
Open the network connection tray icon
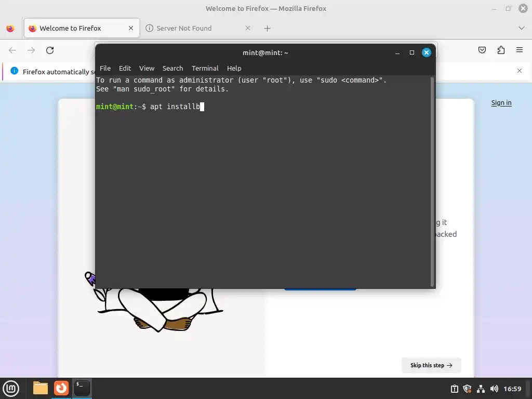click(x=481, y=389)
